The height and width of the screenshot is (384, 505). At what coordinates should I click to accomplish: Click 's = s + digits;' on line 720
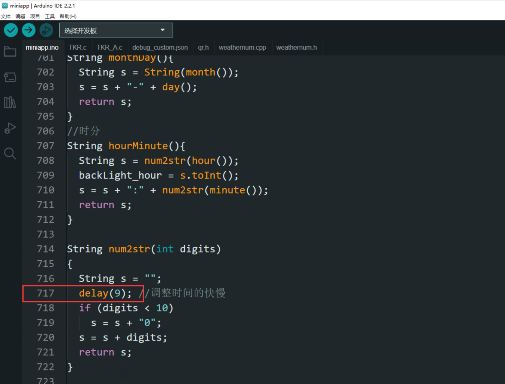pos(123,338)
